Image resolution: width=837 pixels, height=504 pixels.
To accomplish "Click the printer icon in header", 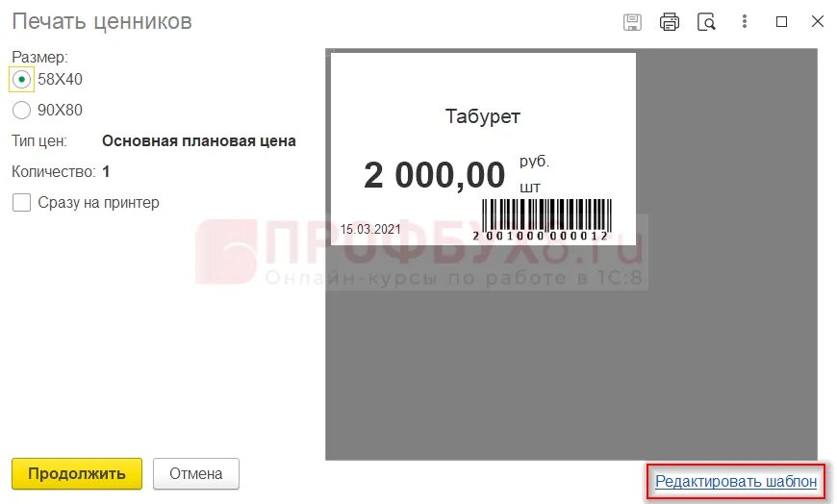I will [670, 22].
